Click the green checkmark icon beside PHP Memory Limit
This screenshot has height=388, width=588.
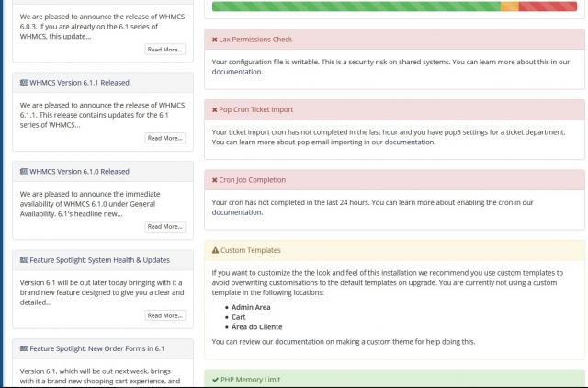215,380
